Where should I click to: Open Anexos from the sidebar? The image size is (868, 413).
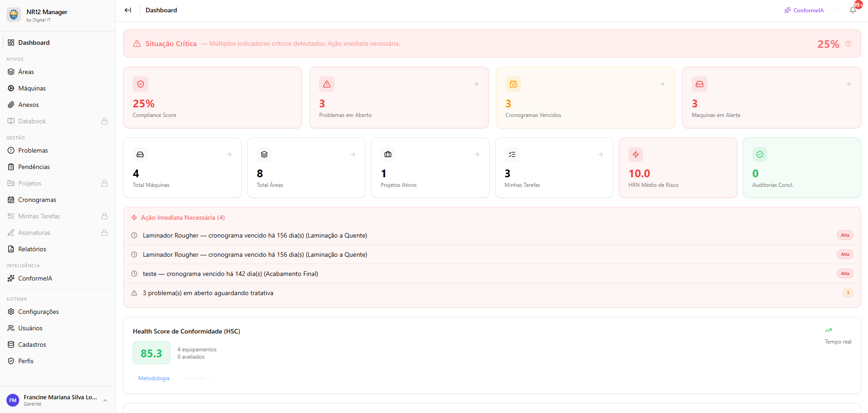[58, 105]
